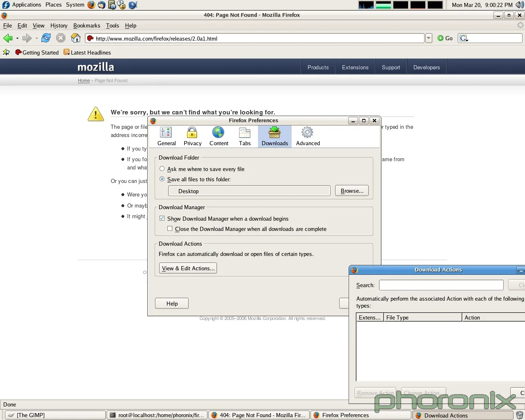
Task: Open the URL bar history dropdown
Action: 429,38
